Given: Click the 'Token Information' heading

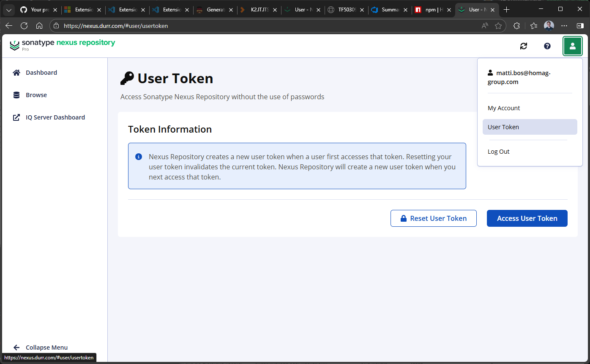Looking at the screenshot, I should [170, 129].
